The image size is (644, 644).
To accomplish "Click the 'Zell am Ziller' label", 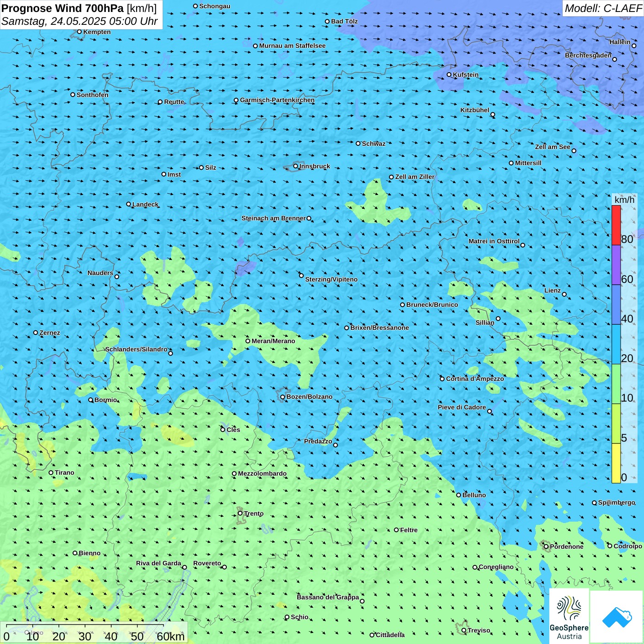I will coord(415,177).
